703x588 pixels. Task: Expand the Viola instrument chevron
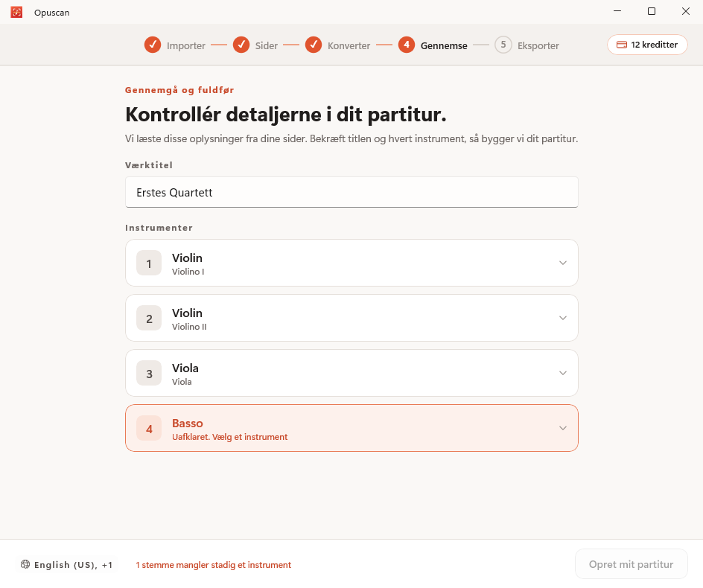pos(563,374)
